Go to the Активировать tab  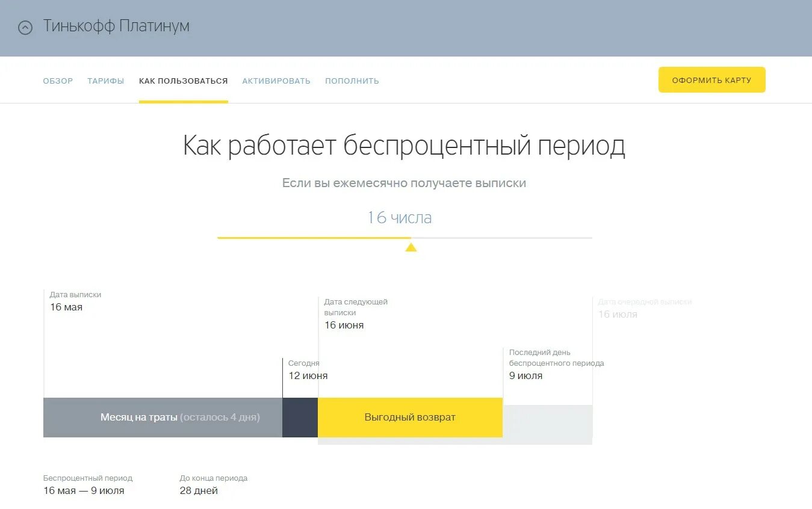(x=276, y=81)
